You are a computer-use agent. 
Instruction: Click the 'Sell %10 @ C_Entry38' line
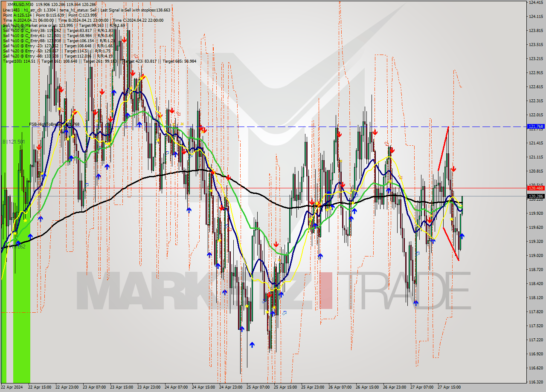pyautogui.click(x=58, y=30)
